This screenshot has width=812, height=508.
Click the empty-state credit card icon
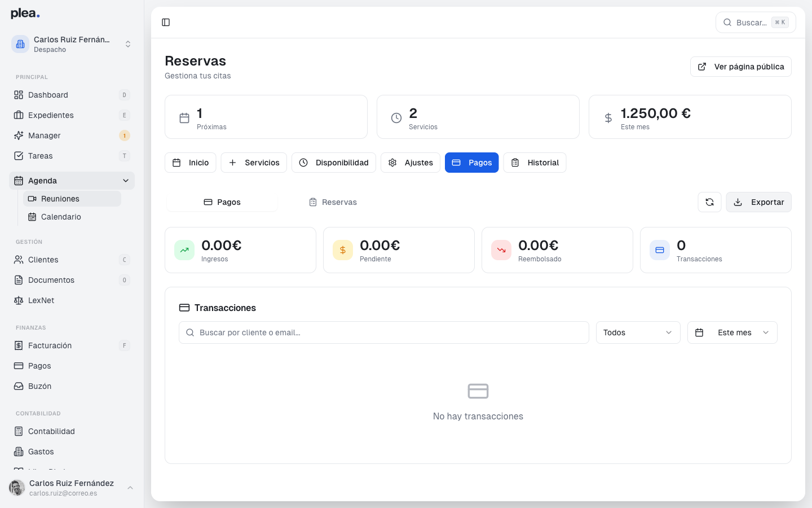tap(478, 391)
